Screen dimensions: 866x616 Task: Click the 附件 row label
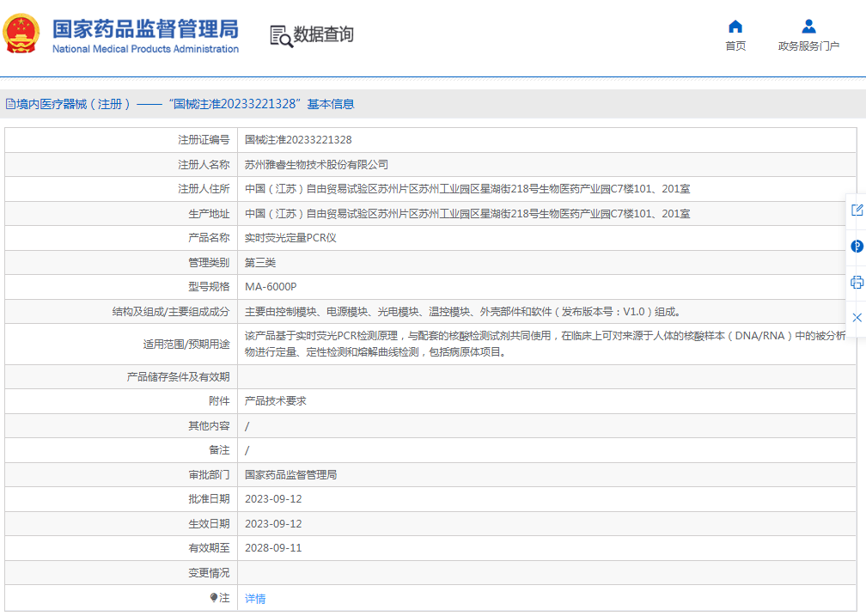(x=219, y=401)
